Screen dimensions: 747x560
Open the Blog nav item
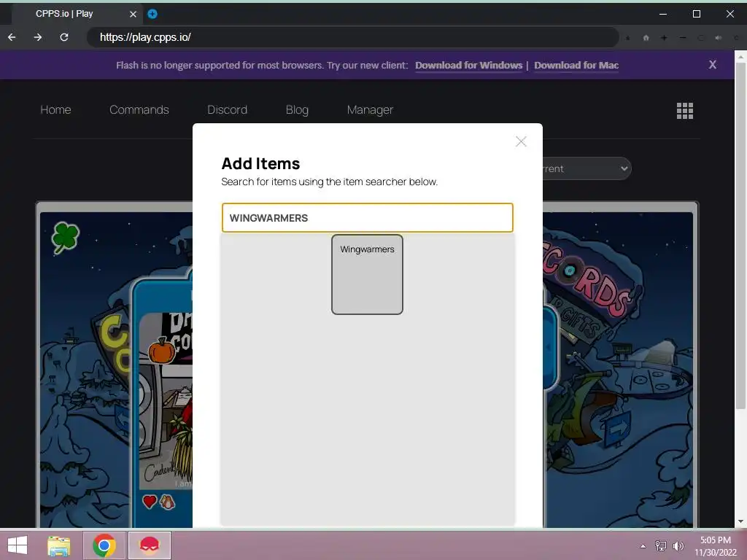click(x=298, y=110)
